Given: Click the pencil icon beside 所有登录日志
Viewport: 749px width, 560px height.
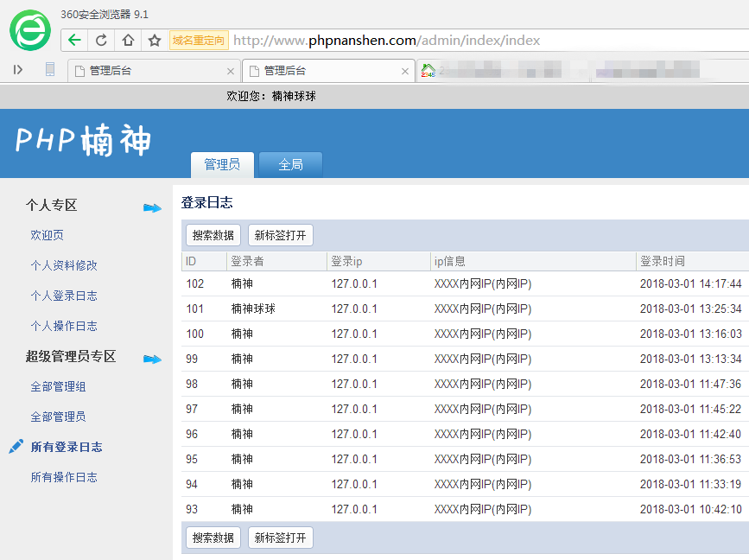Looking at the screenshot, I should tap(16, 446).
